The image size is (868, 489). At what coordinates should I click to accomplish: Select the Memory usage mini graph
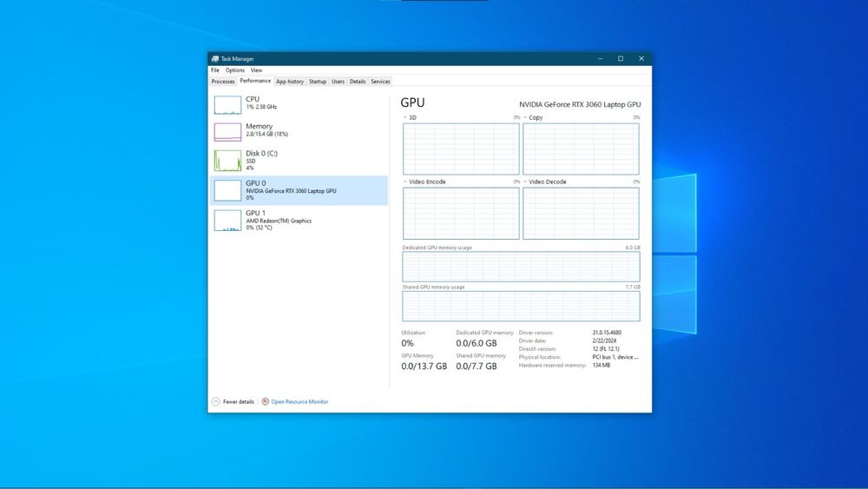(x=227, y=132)
